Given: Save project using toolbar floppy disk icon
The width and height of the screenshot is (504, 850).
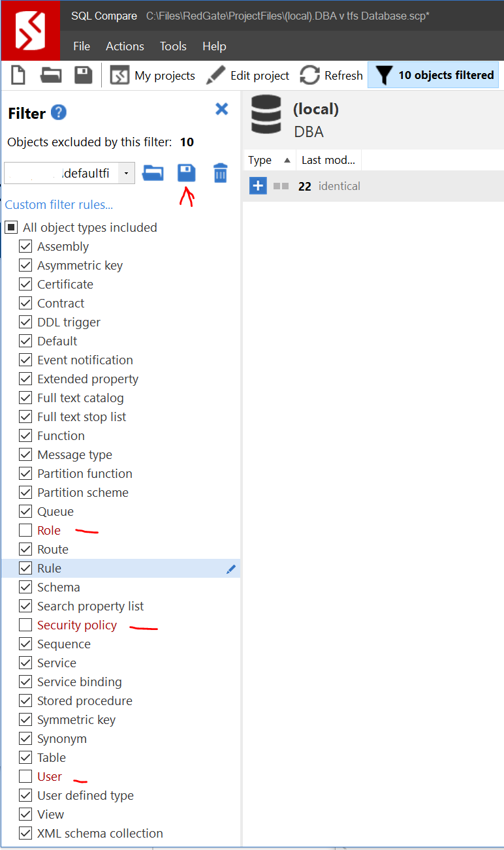Looking at the screenshot, I should 84,75.
